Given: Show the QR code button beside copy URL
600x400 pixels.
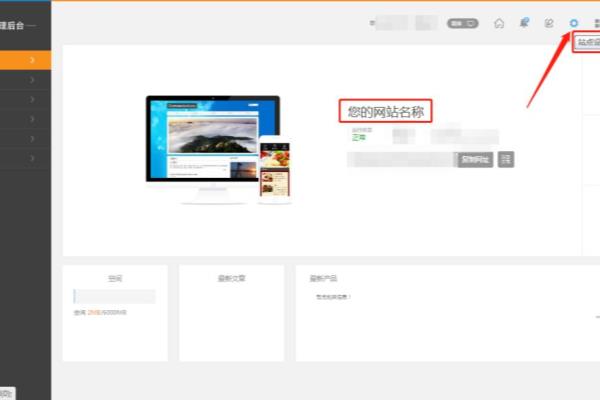Looking at the screenshot, I should coord(506,159).
